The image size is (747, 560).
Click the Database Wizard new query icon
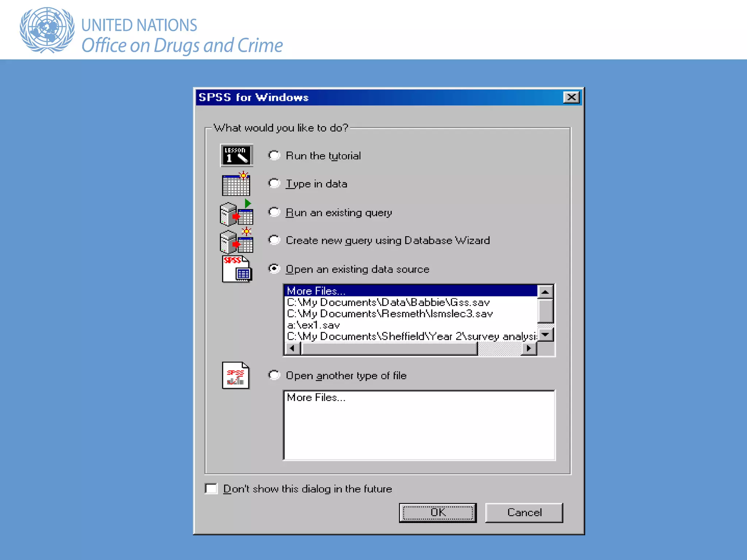[x=236, y=241]
